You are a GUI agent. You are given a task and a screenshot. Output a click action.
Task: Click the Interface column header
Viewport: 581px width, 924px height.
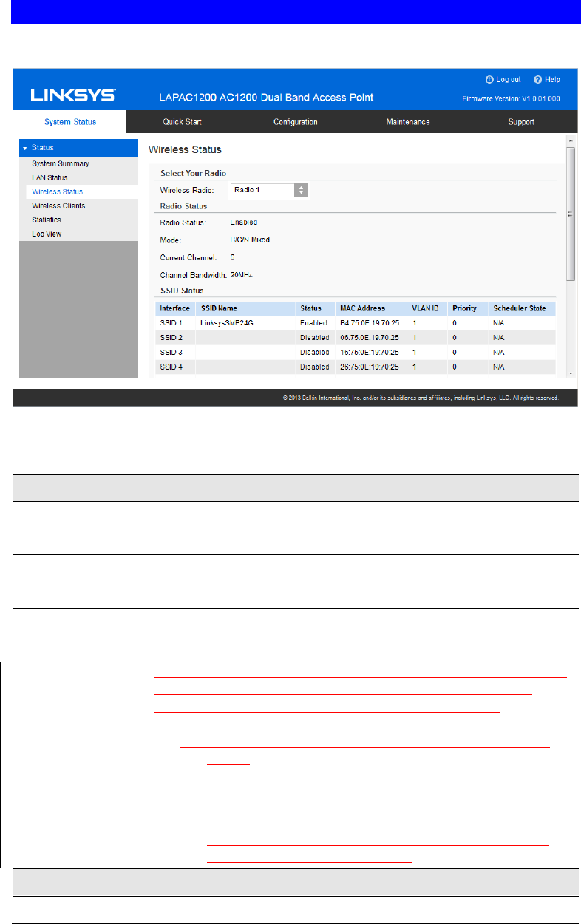pos(175,308)
